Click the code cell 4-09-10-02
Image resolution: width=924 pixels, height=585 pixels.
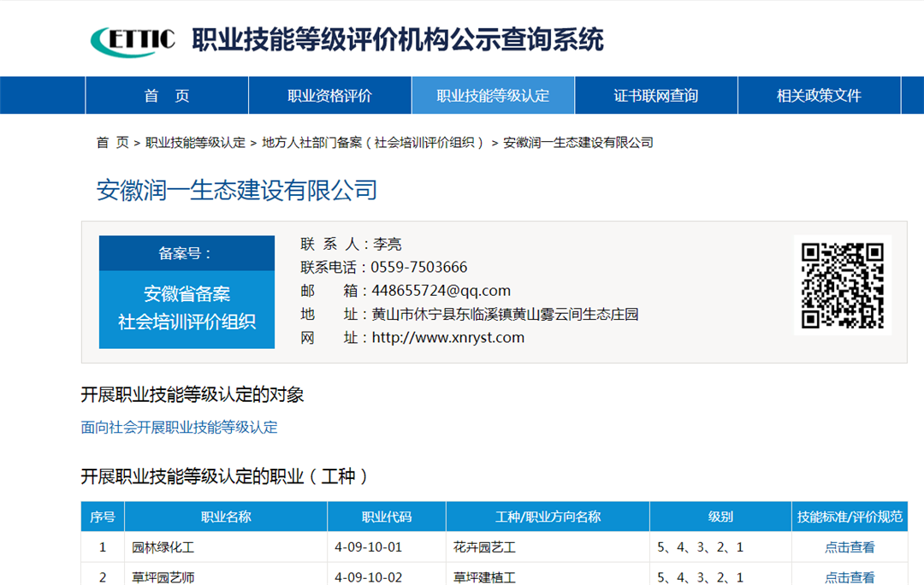pos(387,576)
